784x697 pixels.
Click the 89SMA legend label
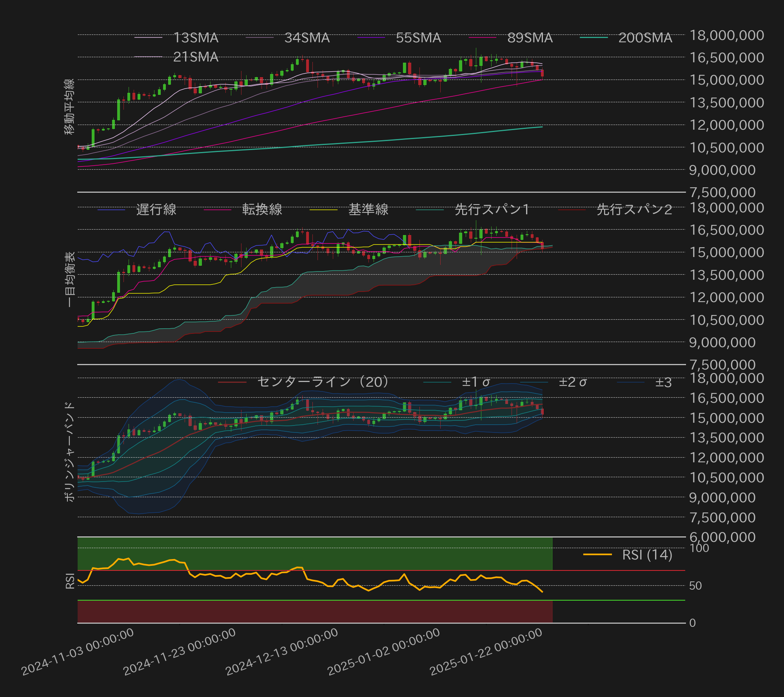point(530,38)
